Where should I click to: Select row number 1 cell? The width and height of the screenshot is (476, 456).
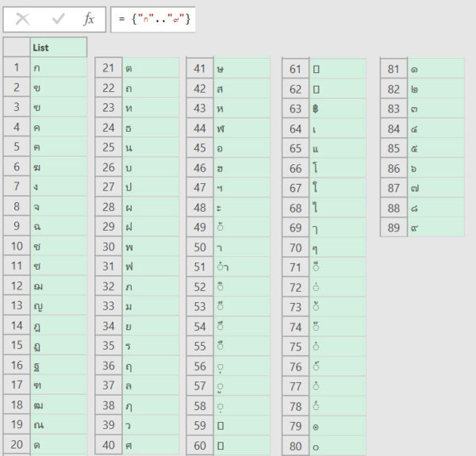click(17, 67)
